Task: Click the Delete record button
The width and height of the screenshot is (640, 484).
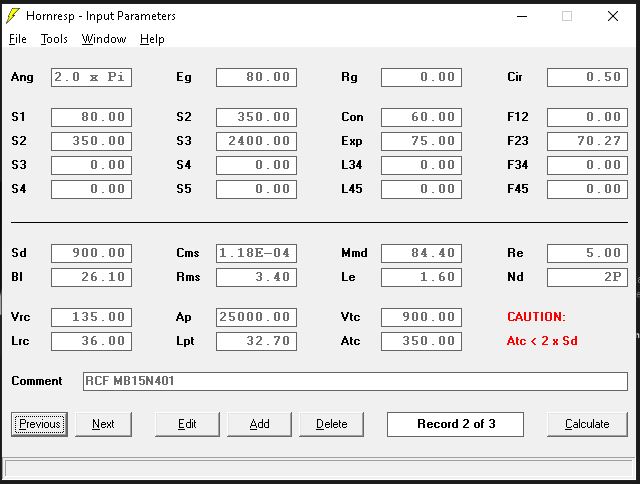Action: pos(331,424)
